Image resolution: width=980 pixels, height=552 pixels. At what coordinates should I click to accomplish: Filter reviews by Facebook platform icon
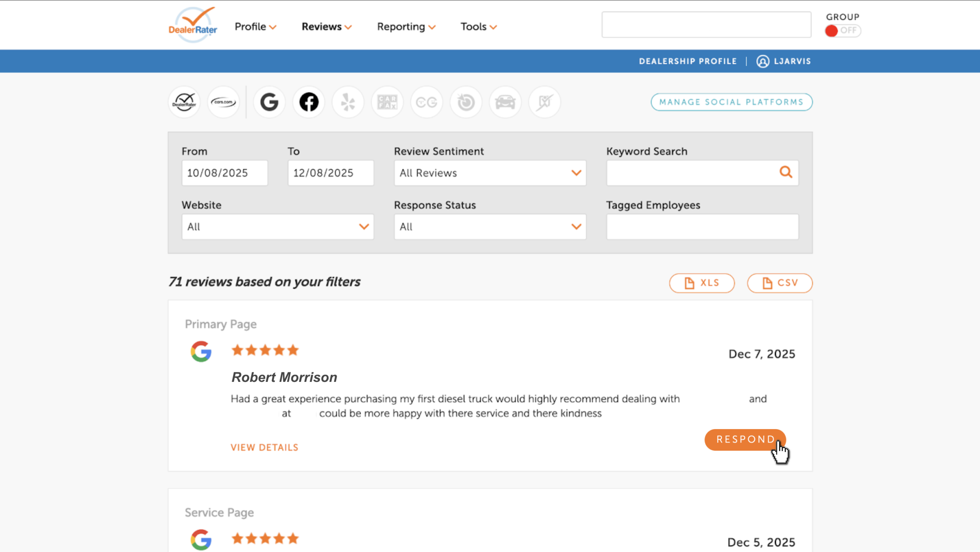309,102
